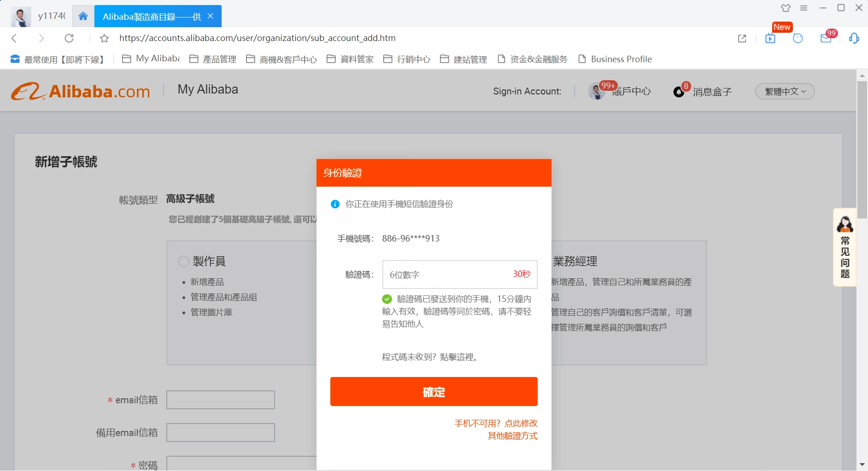The height and width of the screenshot is (471, 868).
Task: Click 程式碼未收到？點擊這裡 link
Action: pyautogui.click(x=431, y=357)
